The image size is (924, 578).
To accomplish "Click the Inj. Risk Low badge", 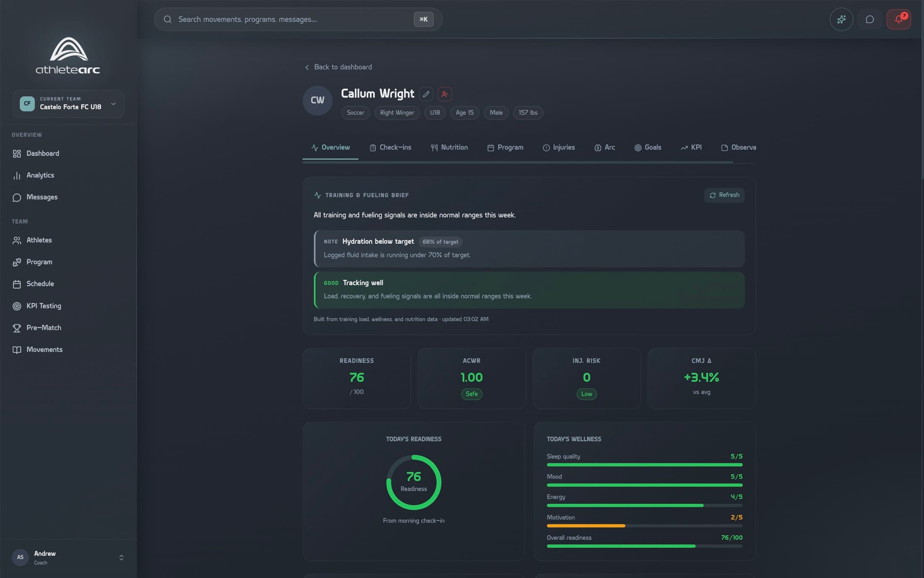I will click(586, 394).
